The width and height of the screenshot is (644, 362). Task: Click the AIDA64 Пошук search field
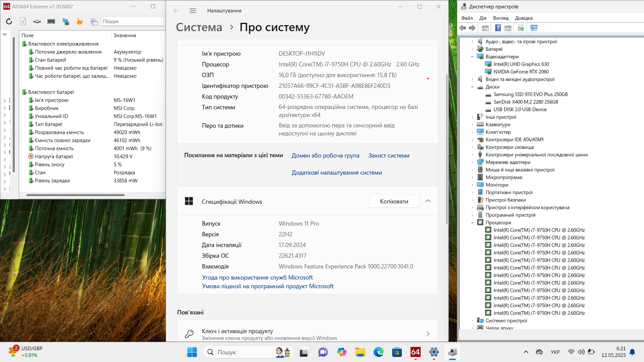(x=133, y=21)
